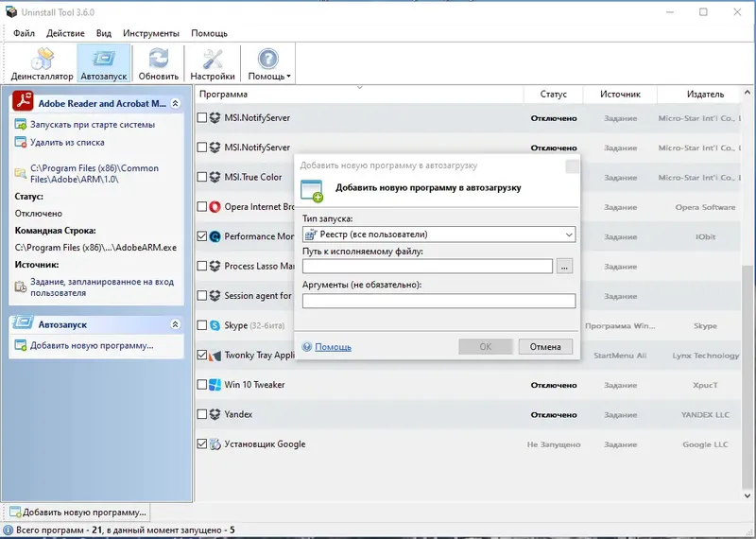Toggle checkbox for Session agent entry

tap(202, 296)
